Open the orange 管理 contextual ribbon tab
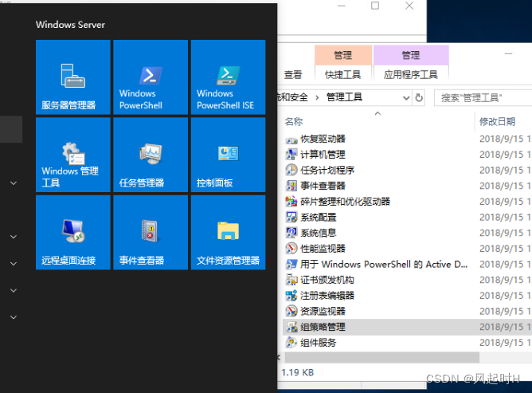The height and width of the screenshot is (393, 532). pos(343,55)
